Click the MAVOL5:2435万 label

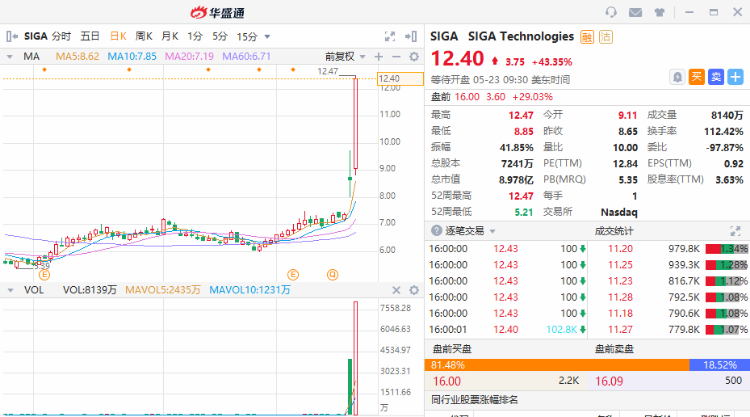pyautogui.click(x=163, y=290)
